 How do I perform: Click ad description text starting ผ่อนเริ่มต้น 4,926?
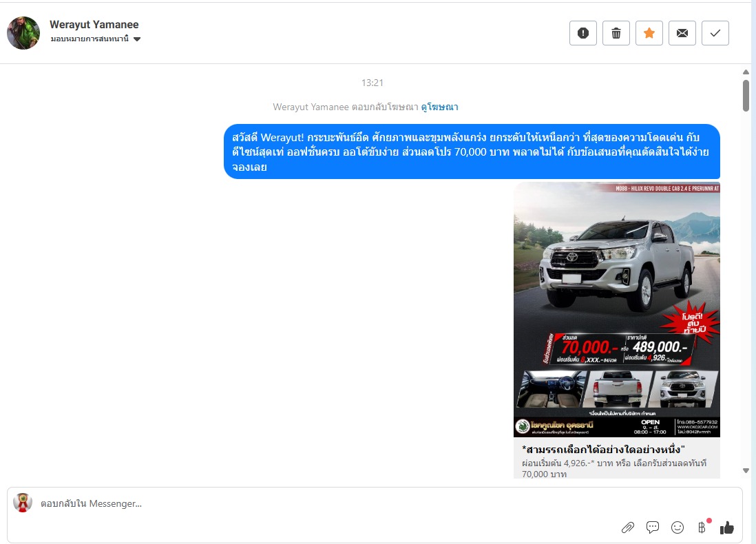(613, 469)
